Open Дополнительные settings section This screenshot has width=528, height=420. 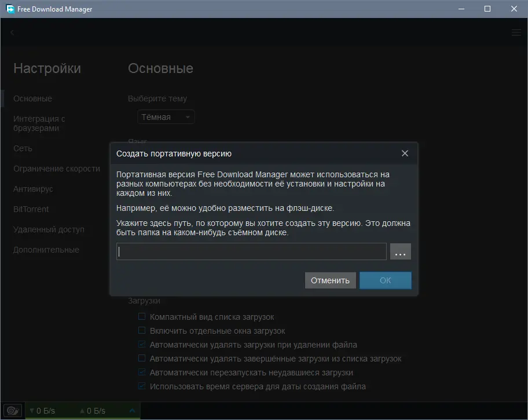(46, 250)
